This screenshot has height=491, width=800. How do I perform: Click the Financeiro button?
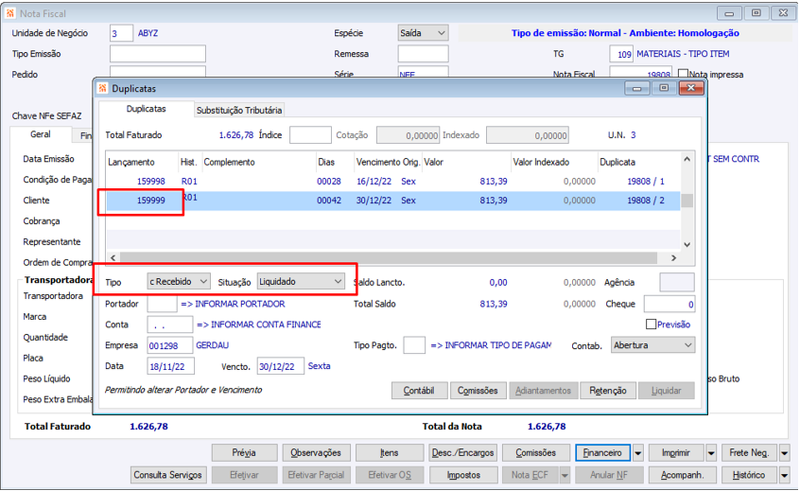[603, 453]
